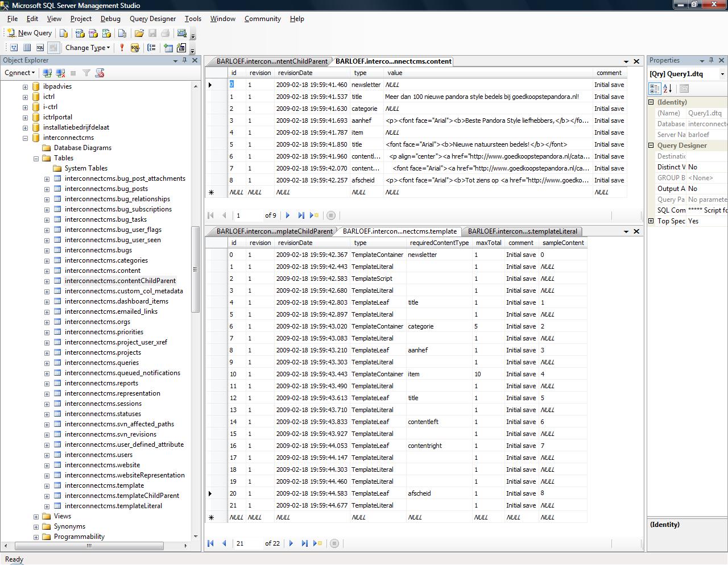Open the File menu
The width and height of the screenshot is (728, 565).
13,19
